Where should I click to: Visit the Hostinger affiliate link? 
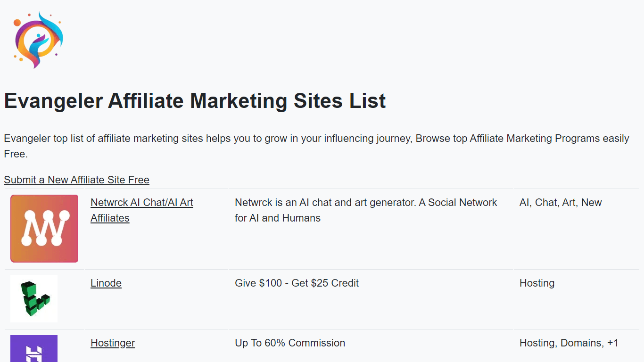tap(113, 343)
